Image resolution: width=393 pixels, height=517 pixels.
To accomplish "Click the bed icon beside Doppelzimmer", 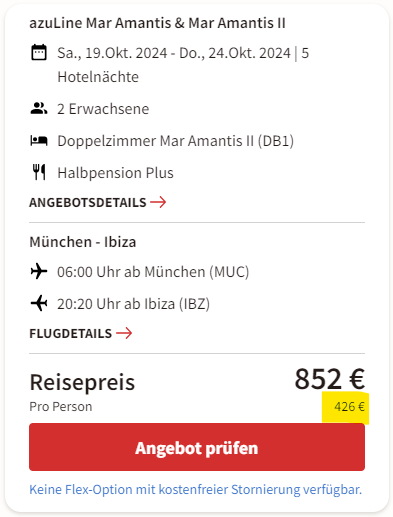I will pos(39,141).
